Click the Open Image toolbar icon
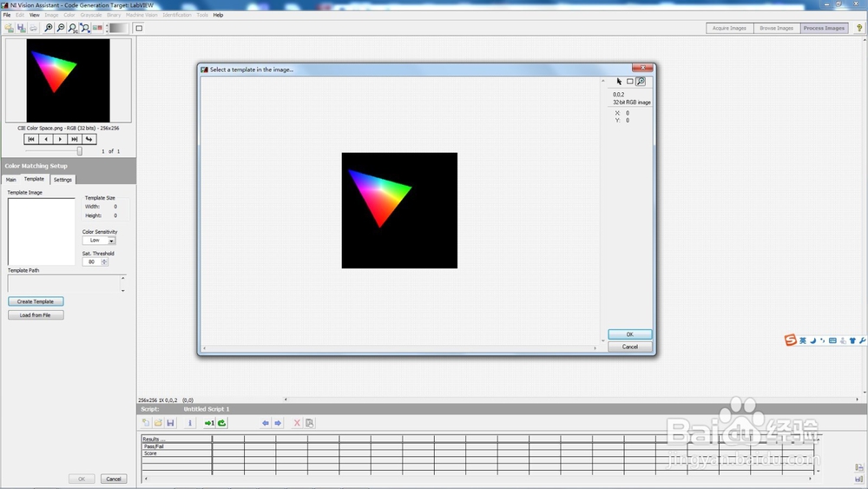This screenshot has width=868, height=489. [9, 28]
